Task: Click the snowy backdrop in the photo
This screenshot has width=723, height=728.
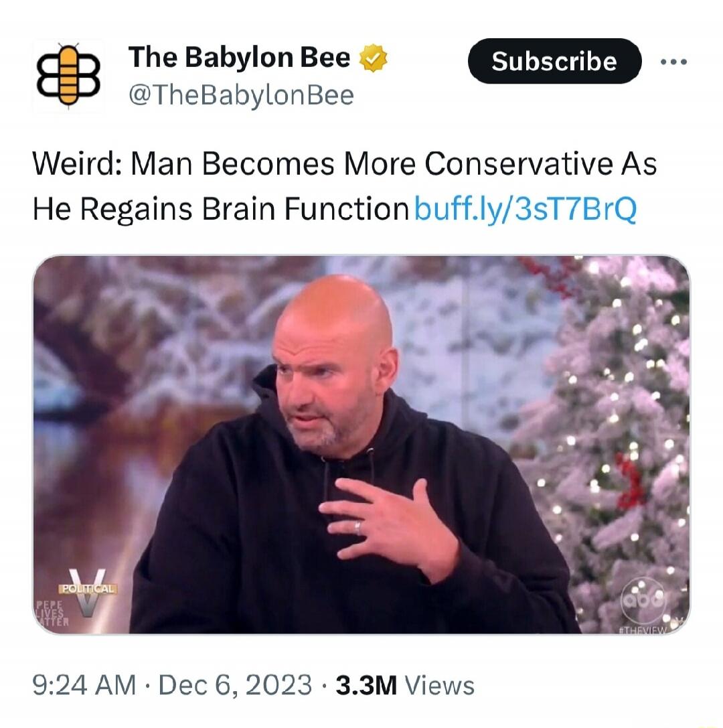Action: click(x=153, y=334)
